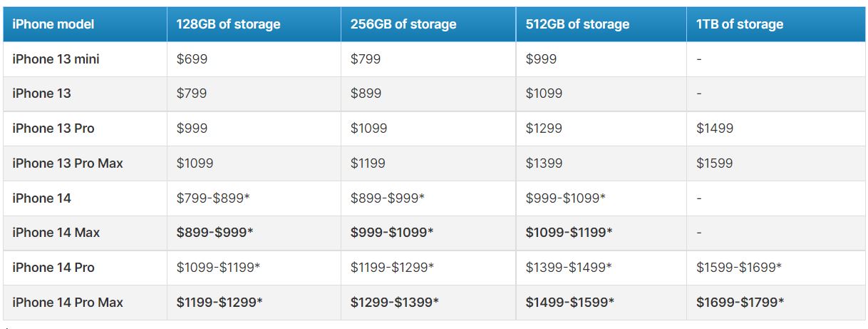
Task: Select the iPhone 13 mini row label
Action: point(56,59)
